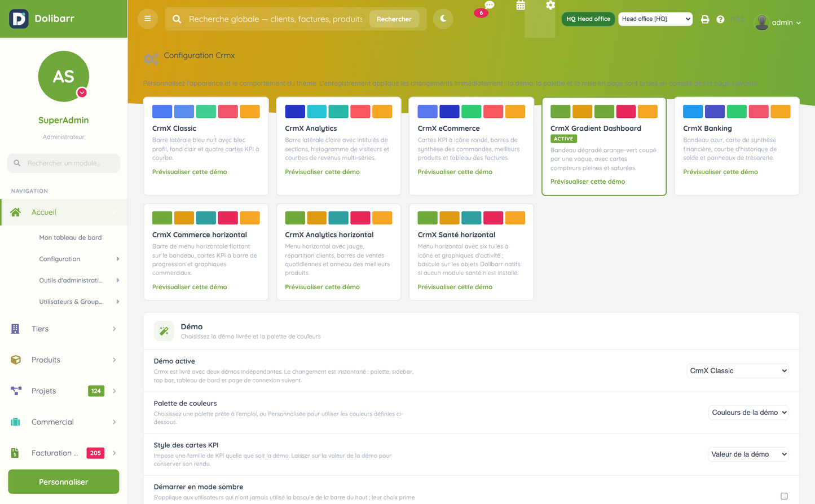Viewport: 815px width, 504px height.
Task: Click the AS profile avatar circle
Action: (64, 77)
